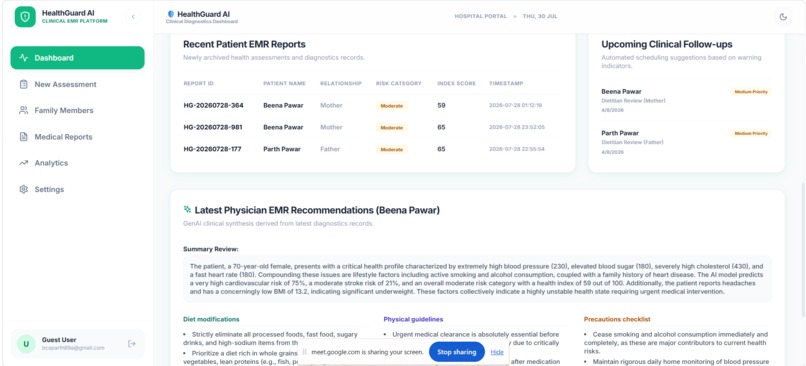
Task: Click the Medical Reports document icon
Action: 23,137
